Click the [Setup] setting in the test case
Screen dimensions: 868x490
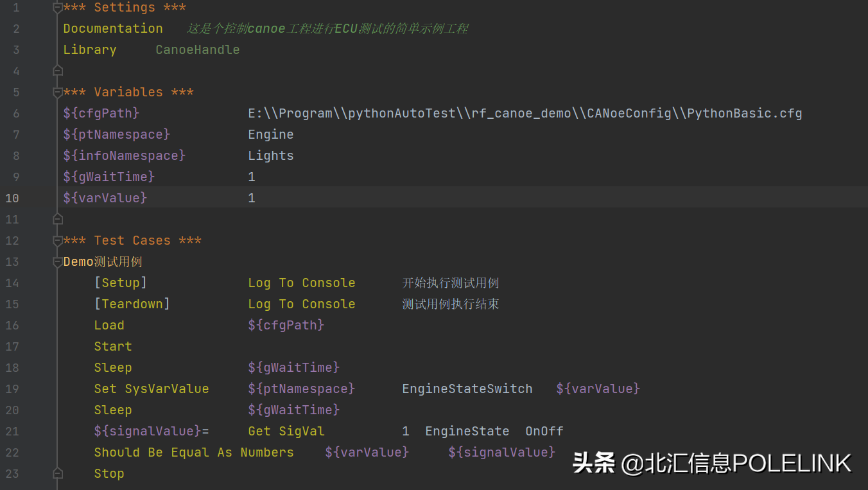[x=120, y=283]
